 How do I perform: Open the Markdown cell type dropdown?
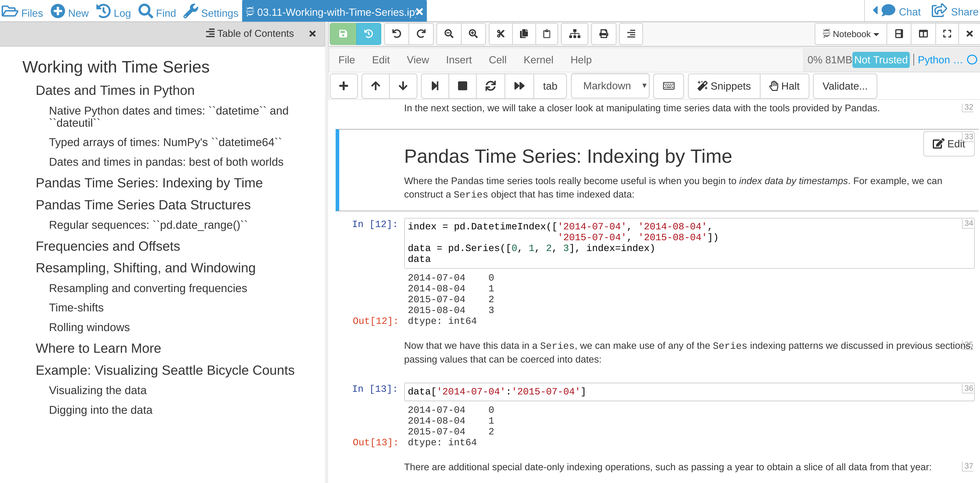(x=610, y=86)
